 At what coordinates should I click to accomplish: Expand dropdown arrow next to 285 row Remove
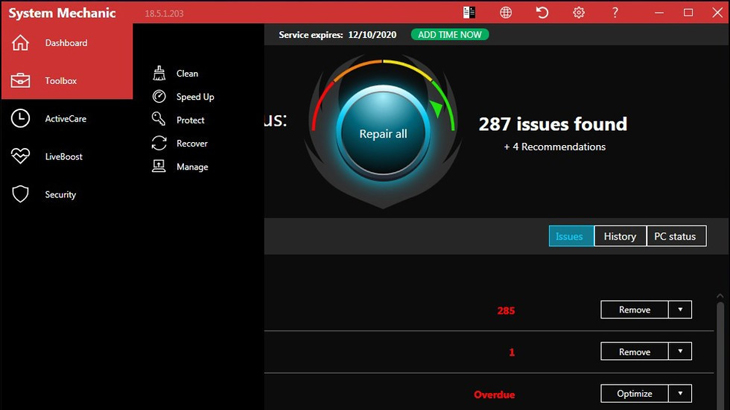point(680,309)
